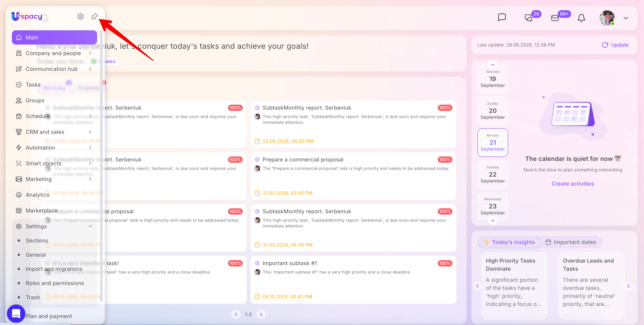Open the support chat widget
644x325 pixels.
click(16, 313)
